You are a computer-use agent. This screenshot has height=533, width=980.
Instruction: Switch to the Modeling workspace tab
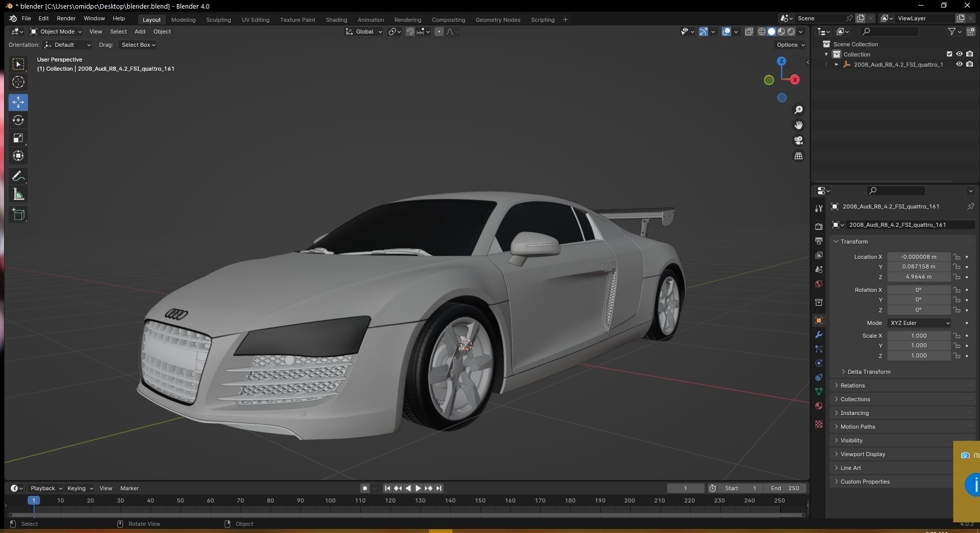pyautogui.click(x=183, y=20)
